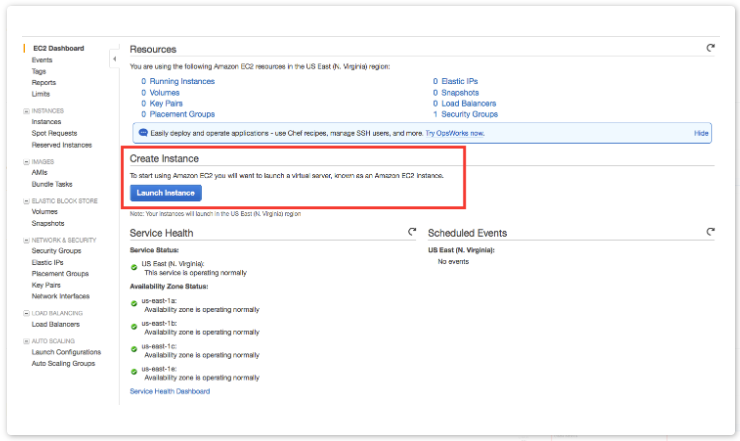Click the Launch Instance button
Viewport: 740px width, 441px height.
pyautogui.click(x=166, y=193)
